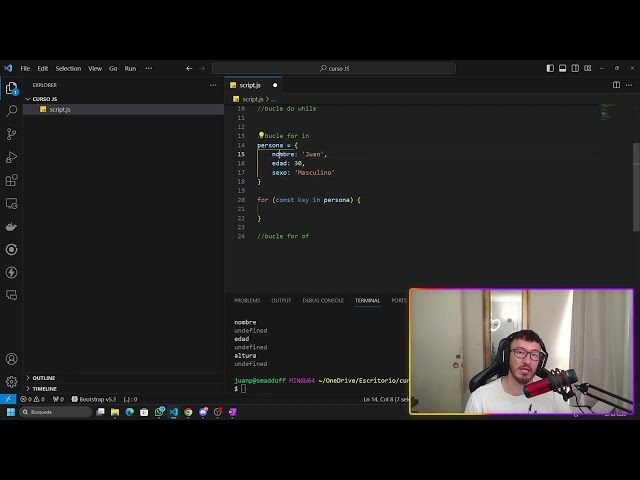Click the Ln 14, Col 8 cursor position indicator
Viewport: 640px width, 480px height.
click(x=386, y=399)
